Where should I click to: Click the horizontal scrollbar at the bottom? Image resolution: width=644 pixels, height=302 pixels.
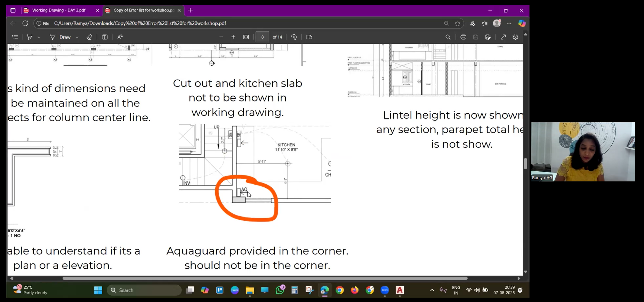tap(264, 278)
